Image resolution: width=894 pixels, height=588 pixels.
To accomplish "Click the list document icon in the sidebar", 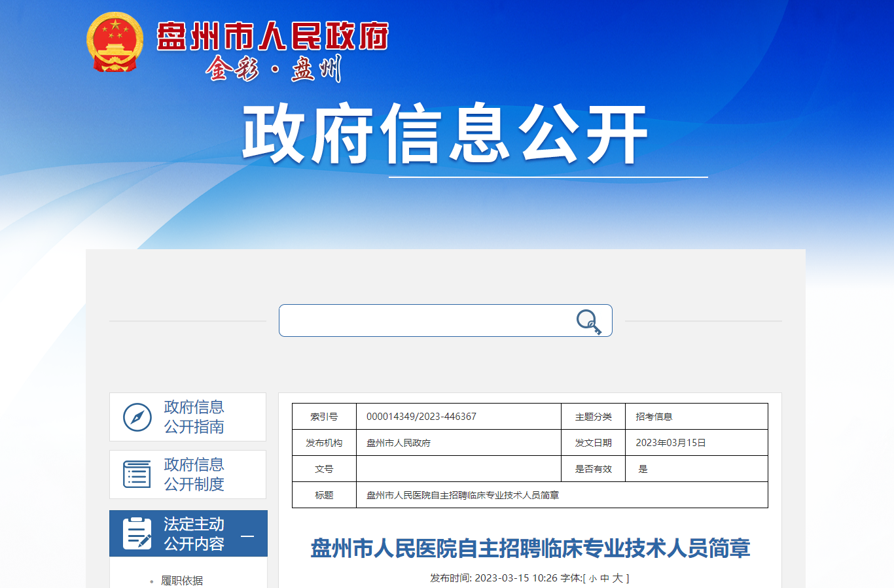I will tap(137, 474).
